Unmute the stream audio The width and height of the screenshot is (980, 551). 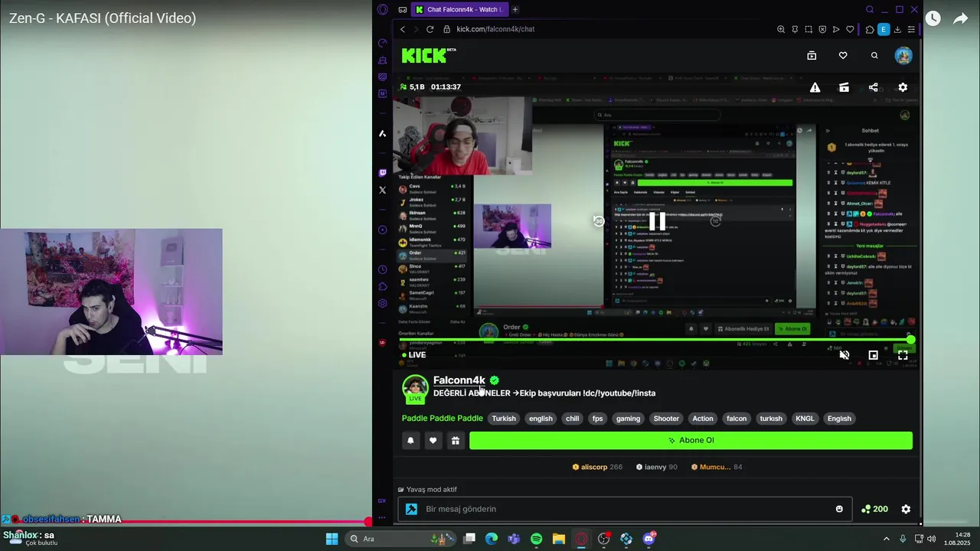coord(844,355)
